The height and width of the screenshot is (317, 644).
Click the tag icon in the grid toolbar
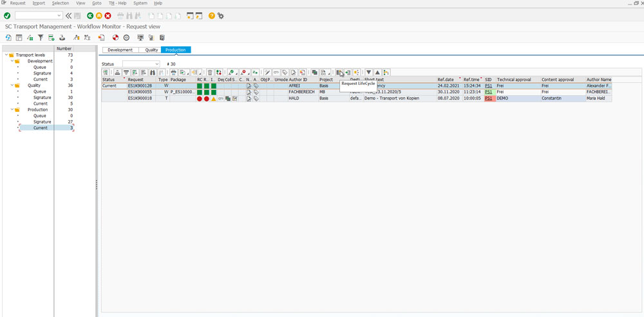[285, 72]
